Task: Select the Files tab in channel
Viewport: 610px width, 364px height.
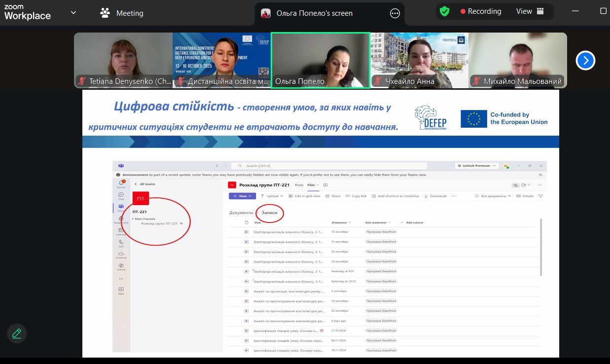Action: (x=311, y=185)
